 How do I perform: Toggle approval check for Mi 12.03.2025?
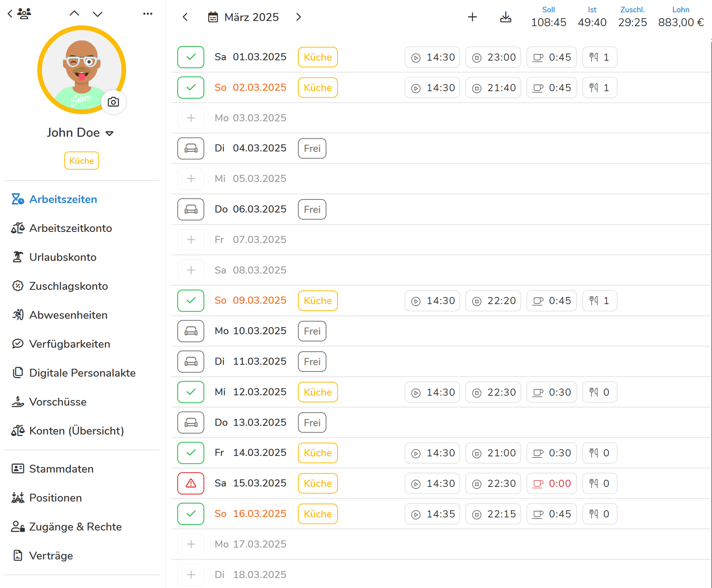point(191,392)
